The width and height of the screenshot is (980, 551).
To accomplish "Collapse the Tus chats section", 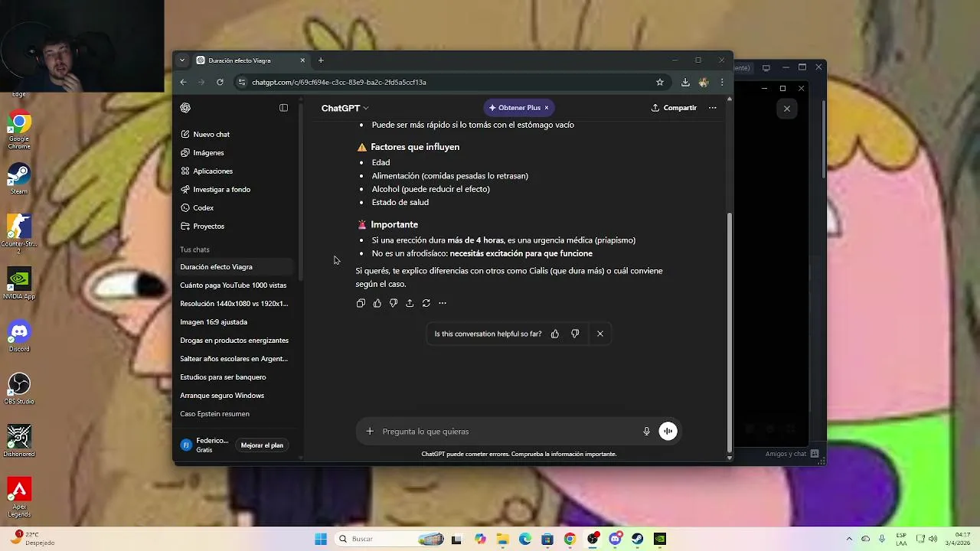I will [194, 249].
